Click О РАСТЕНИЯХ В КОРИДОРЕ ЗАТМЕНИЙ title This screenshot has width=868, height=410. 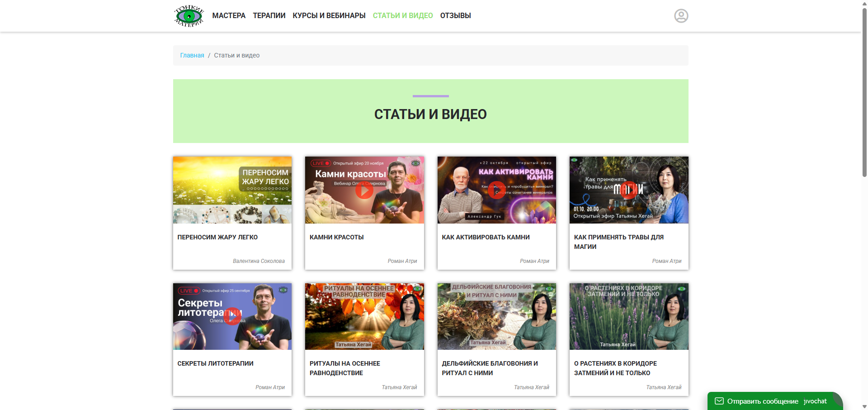point(615,368)
